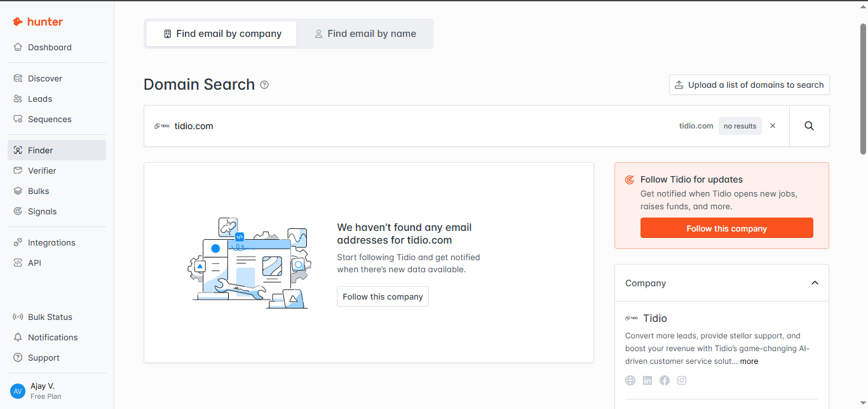Click the Tidio logo in Company panel
Viewport: 868px width, 409px height.
[x=632, y=318]
